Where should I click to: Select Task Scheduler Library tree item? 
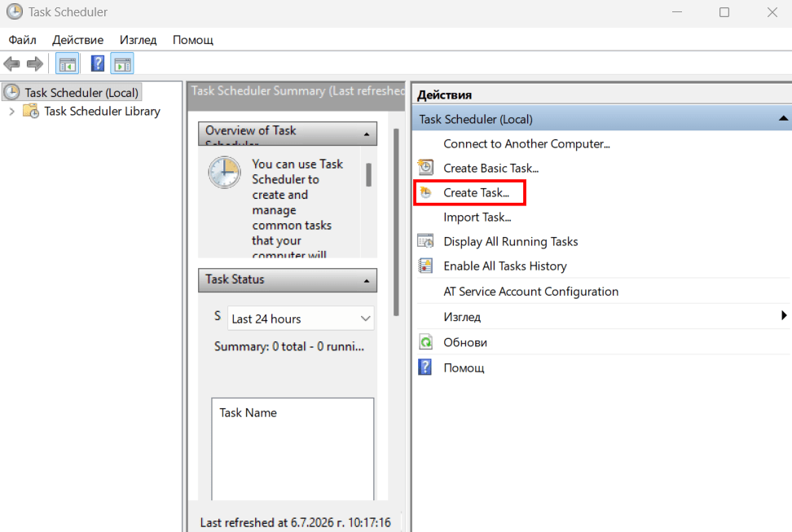[102, 111]
